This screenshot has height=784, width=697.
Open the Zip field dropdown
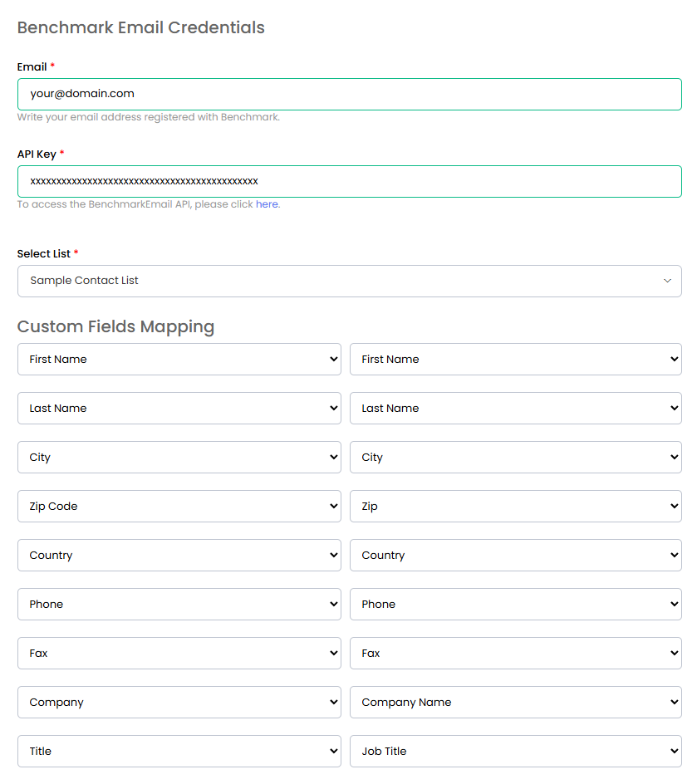pyautogui.click(x=516, y=506)
